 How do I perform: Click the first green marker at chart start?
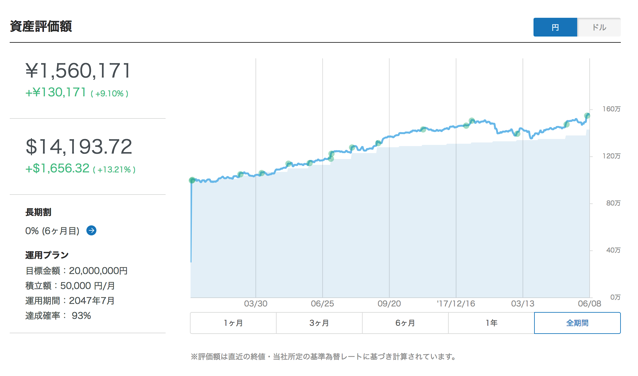tap(192, 180)
